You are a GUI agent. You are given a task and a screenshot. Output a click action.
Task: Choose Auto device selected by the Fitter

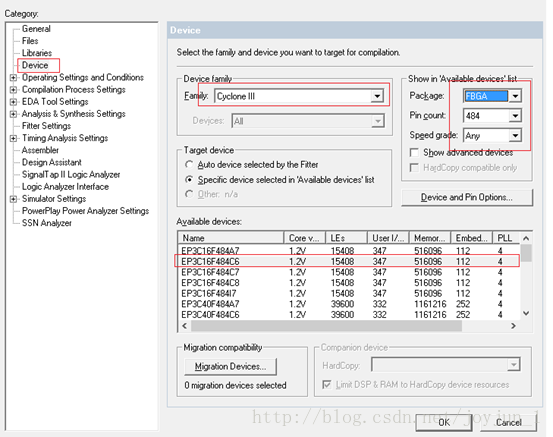(189, 165)
